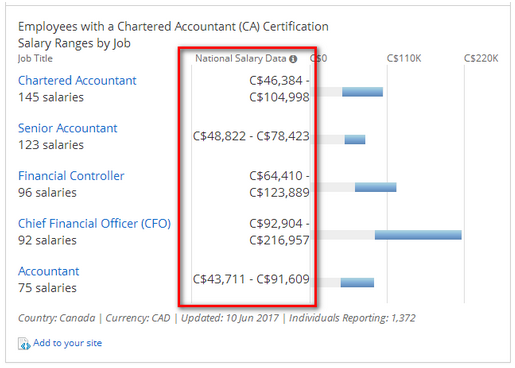Open the Senior Accountant job link
This screenshot has height=368, width=515.
pyautogui.click(x=67, y=128)
